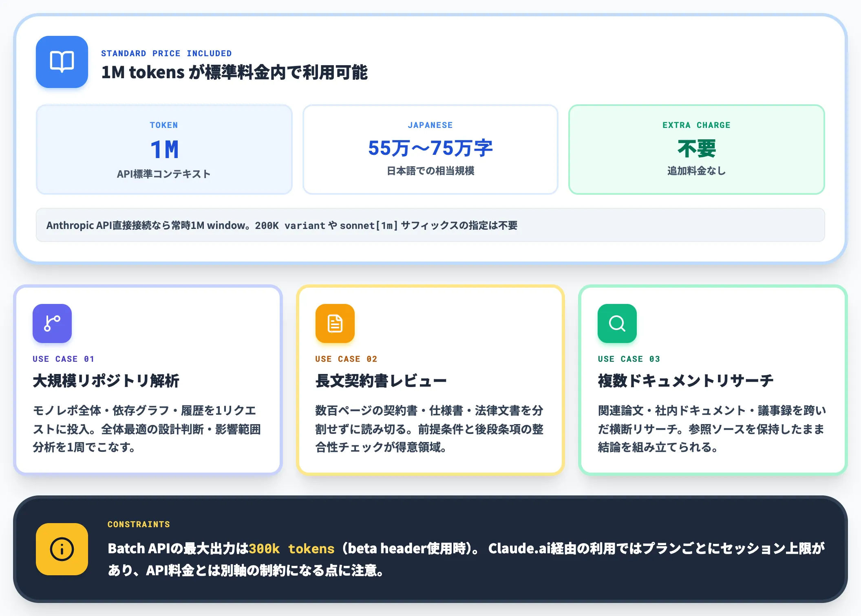Click the description starting 数百ページの契約書

429,429
